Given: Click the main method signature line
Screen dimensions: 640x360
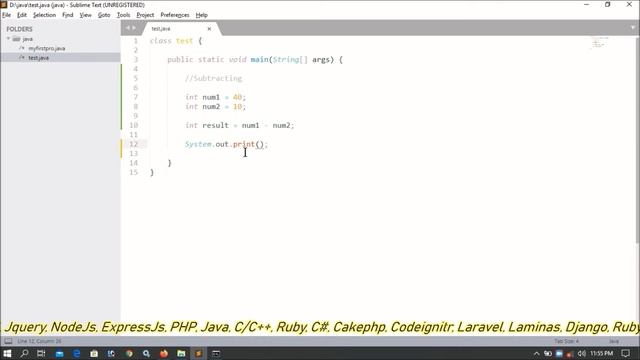Looking at the screenshot, I should (255, 60).
